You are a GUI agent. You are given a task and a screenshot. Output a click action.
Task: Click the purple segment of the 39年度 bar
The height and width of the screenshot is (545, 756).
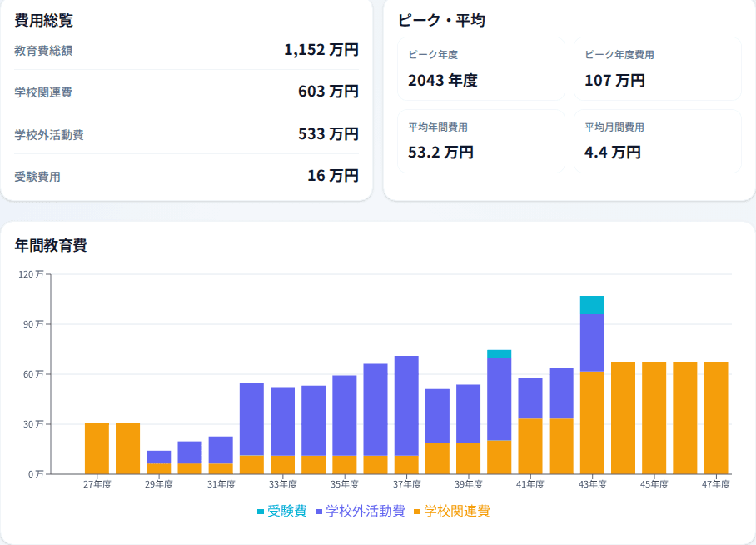click(468, 413)
